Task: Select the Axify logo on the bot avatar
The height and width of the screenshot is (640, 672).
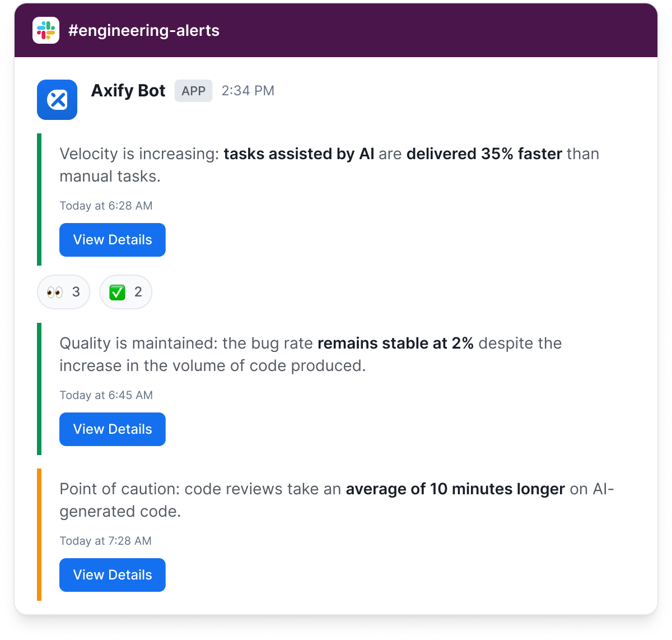Action: (x=57, y=100)
